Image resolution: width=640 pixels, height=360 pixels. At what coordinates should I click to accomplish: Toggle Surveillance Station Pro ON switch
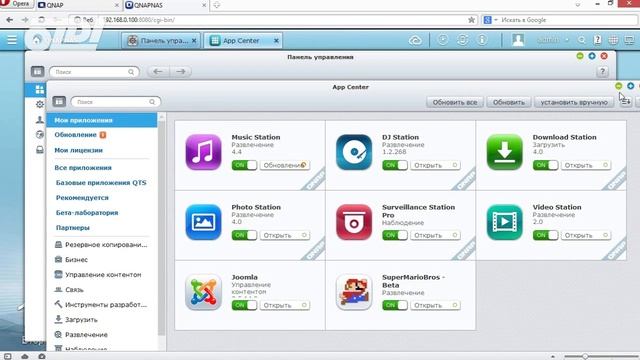point(395,235)
